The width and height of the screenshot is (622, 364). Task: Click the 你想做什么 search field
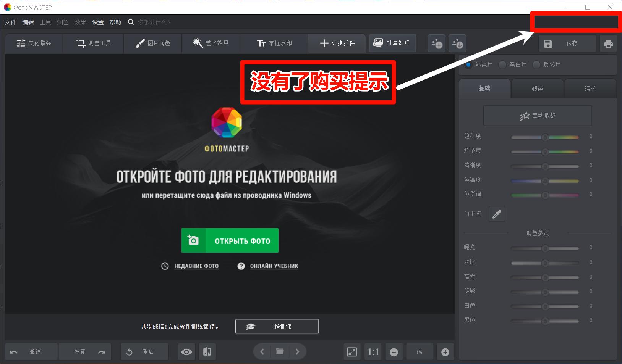click(154, 23)
